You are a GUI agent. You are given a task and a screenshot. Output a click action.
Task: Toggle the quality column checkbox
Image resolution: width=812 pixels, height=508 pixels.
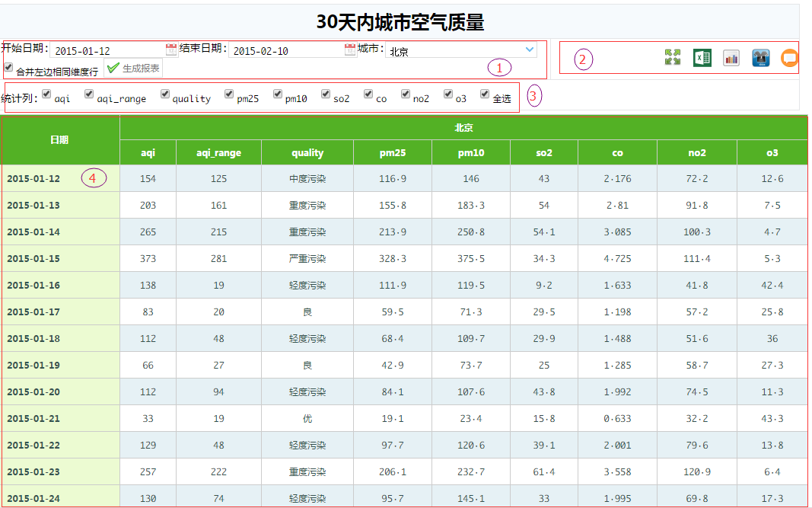pos(164,94)
